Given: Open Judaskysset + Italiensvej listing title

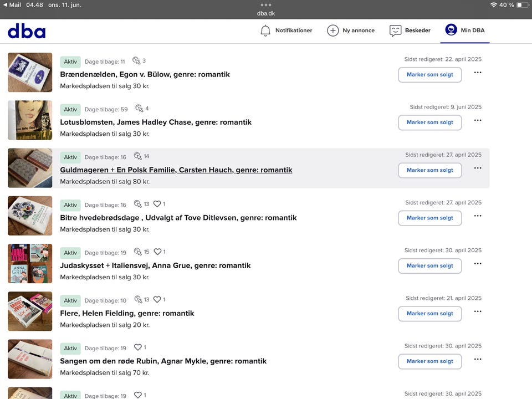Looking at the screenshot, I should tap(155, 265).
